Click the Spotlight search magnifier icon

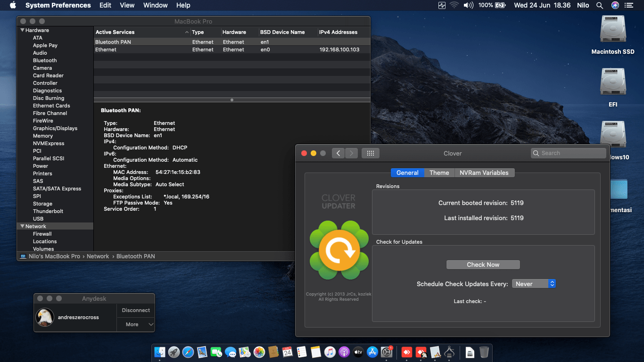point(600,5)
